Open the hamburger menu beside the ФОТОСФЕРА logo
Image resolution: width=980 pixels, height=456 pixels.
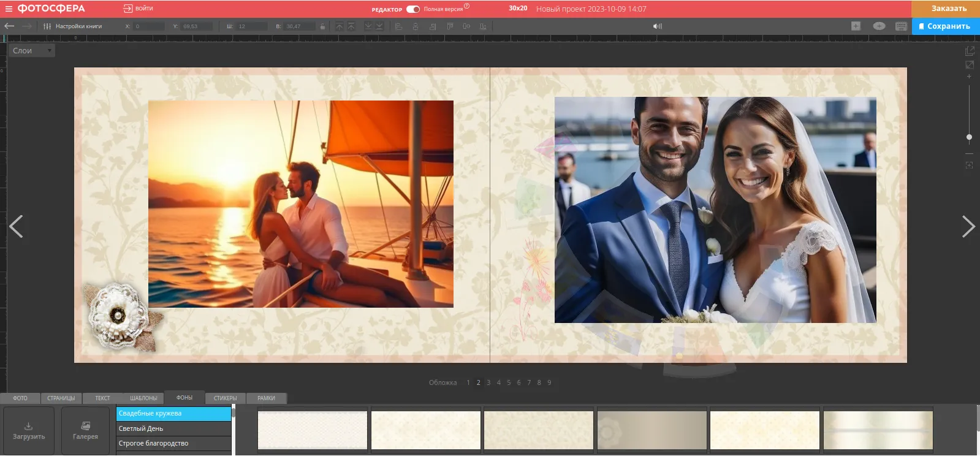point(9,9)
